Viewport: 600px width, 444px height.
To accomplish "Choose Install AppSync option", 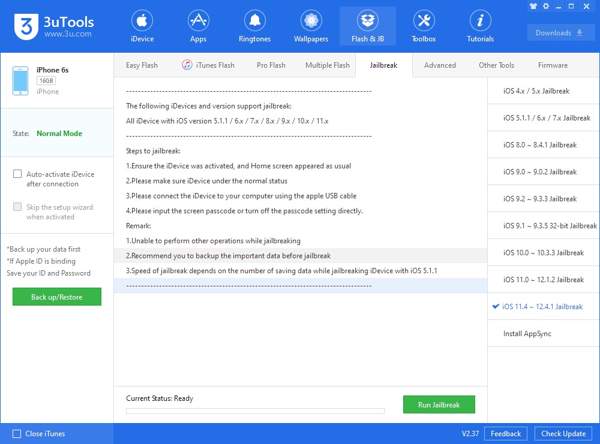I will point(543,334).
